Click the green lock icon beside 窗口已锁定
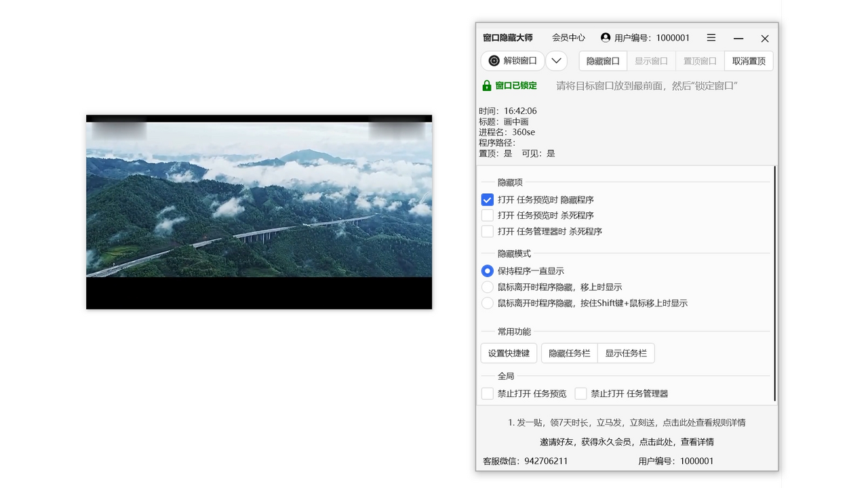The width and height of the screenshot is (868, 488). [487, 85]
